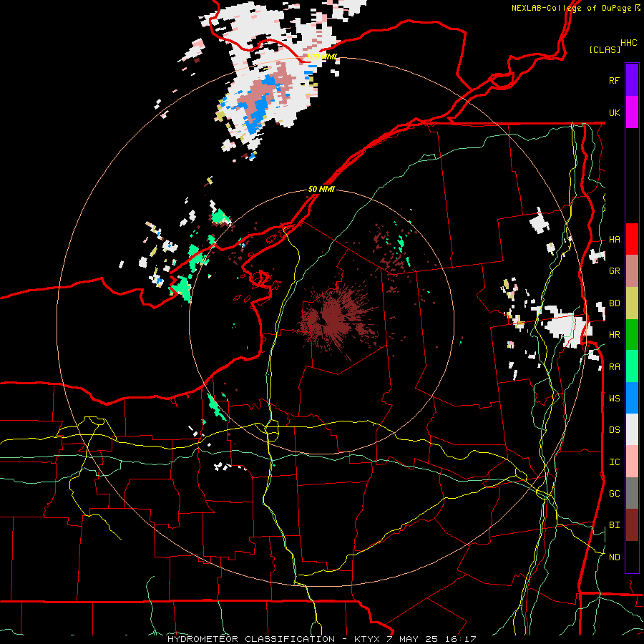The width and height of the screenshot is (644, 644).
Task: Click the HA legend label
Action: 614,240
